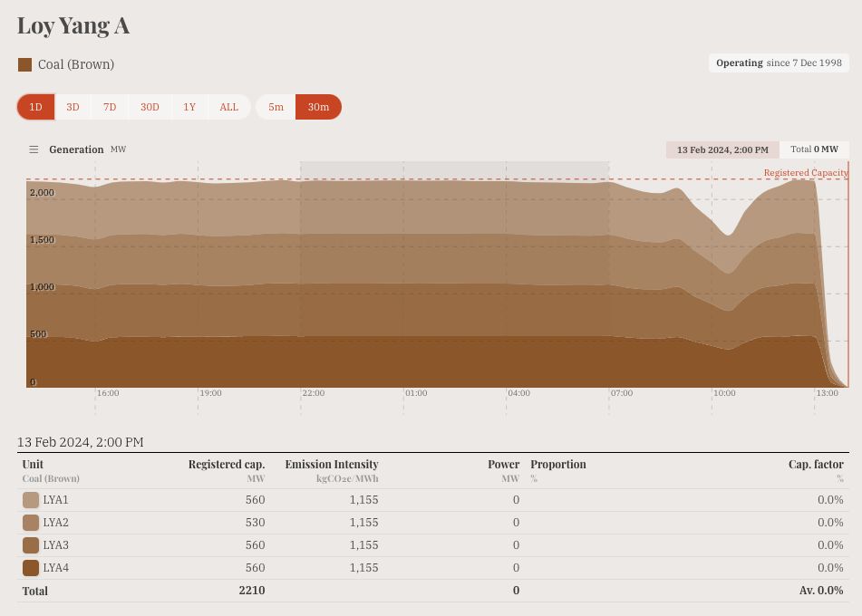Viewport: 862px width, 616px height.
Task: Click the 530 registered capacity value
Action: pos(255,523)
